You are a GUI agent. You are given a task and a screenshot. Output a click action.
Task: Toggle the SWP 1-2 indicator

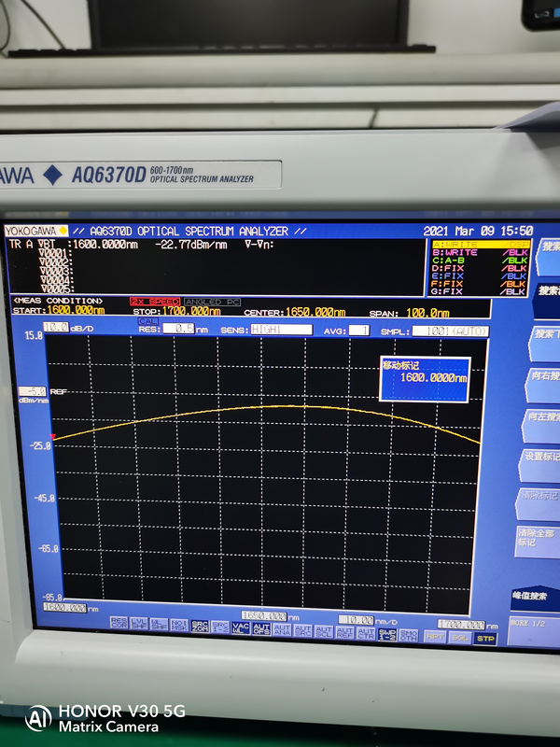point(387,634)
